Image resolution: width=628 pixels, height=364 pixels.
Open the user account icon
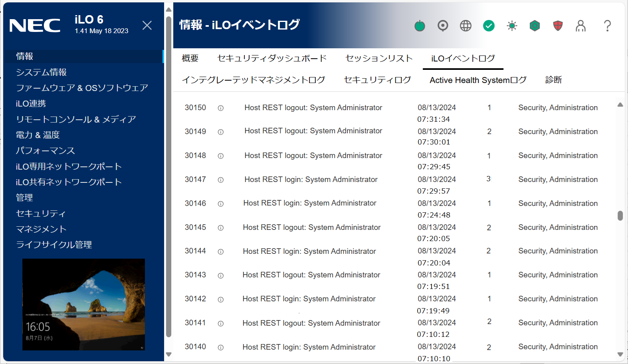point(580,26)
